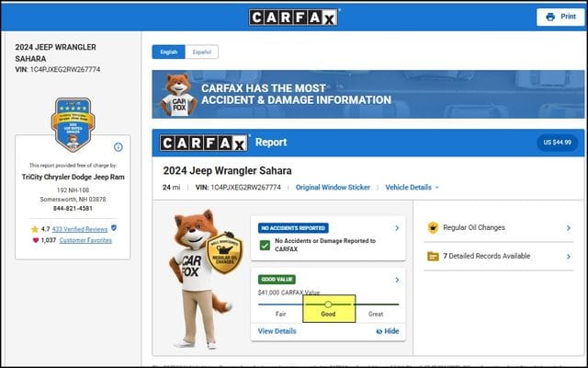Screen dimensions: 588x368
Task: Open the Original Window Sticker link
Action: [x=333, y=188]
